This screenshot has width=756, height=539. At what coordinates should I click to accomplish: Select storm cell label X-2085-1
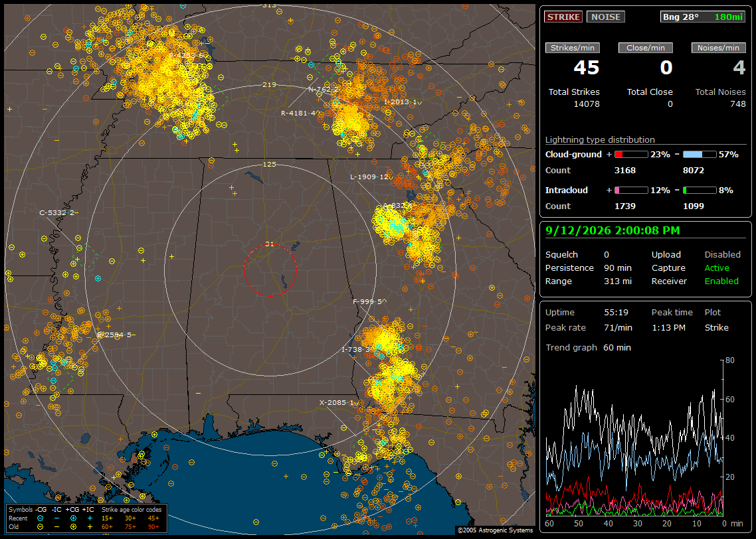click(x=337, y=403)
